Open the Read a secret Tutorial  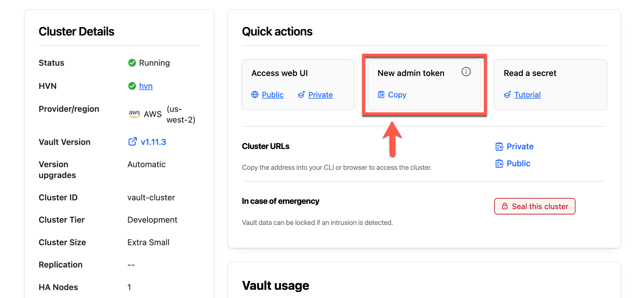pos(527,94)
